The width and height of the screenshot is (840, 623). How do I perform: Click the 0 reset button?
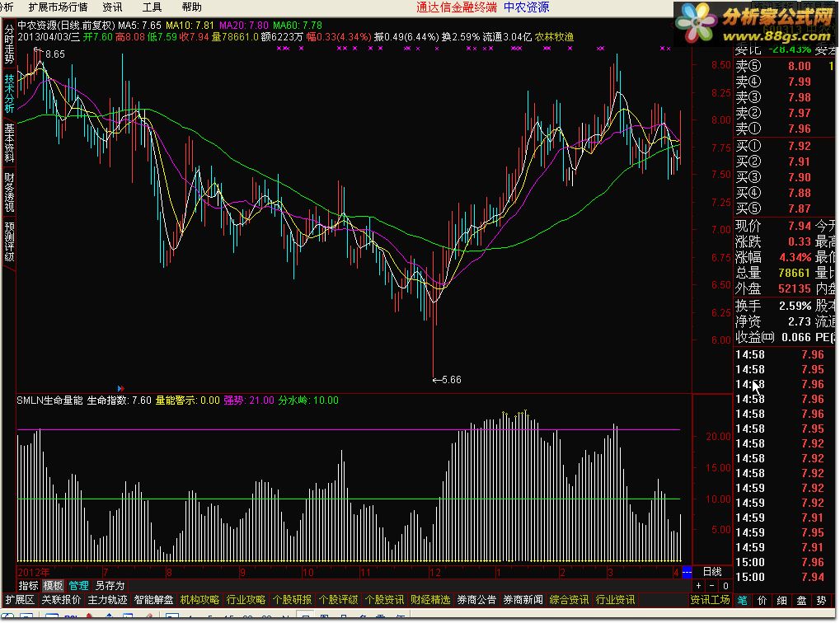click(x=725, y=585)
